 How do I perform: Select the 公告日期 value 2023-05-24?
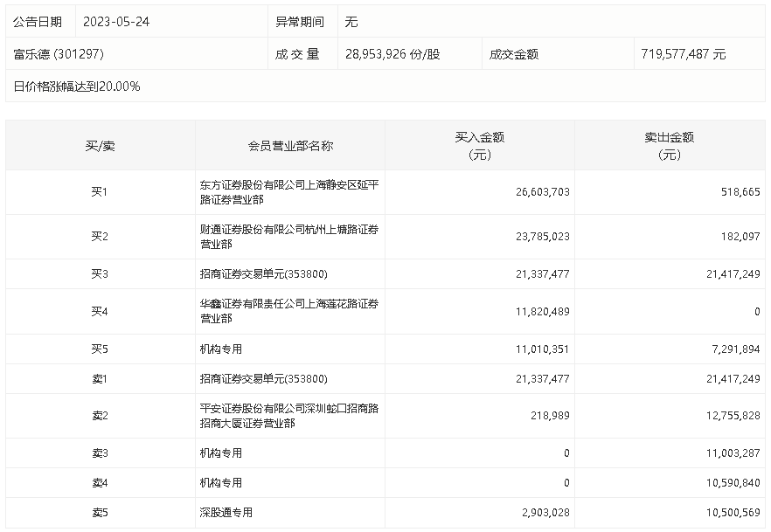116,22
